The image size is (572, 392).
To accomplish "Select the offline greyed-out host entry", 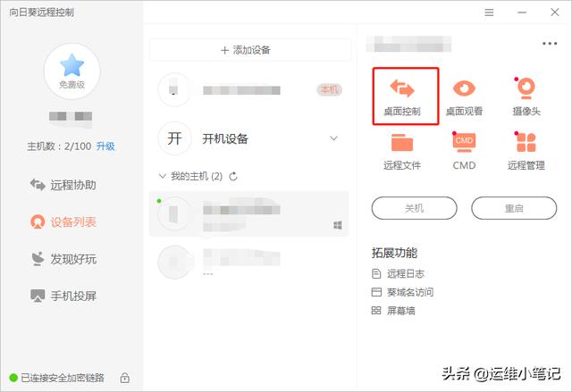I will click(249, 263).
